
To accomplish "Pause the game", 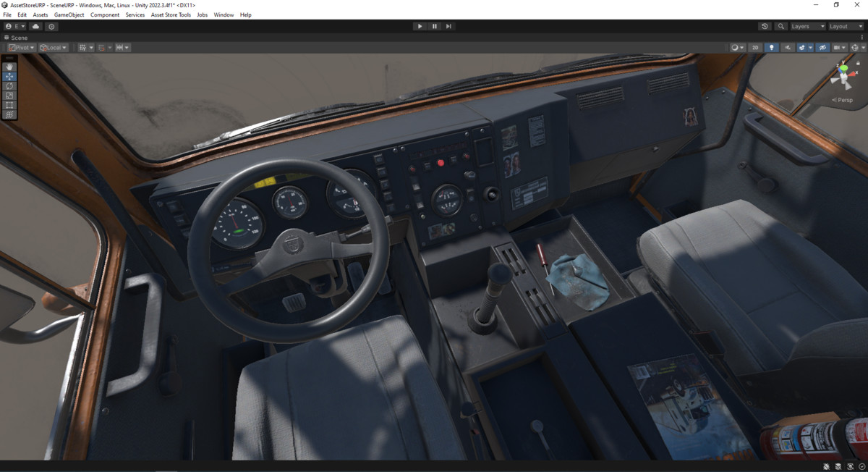I will [435, 26].
